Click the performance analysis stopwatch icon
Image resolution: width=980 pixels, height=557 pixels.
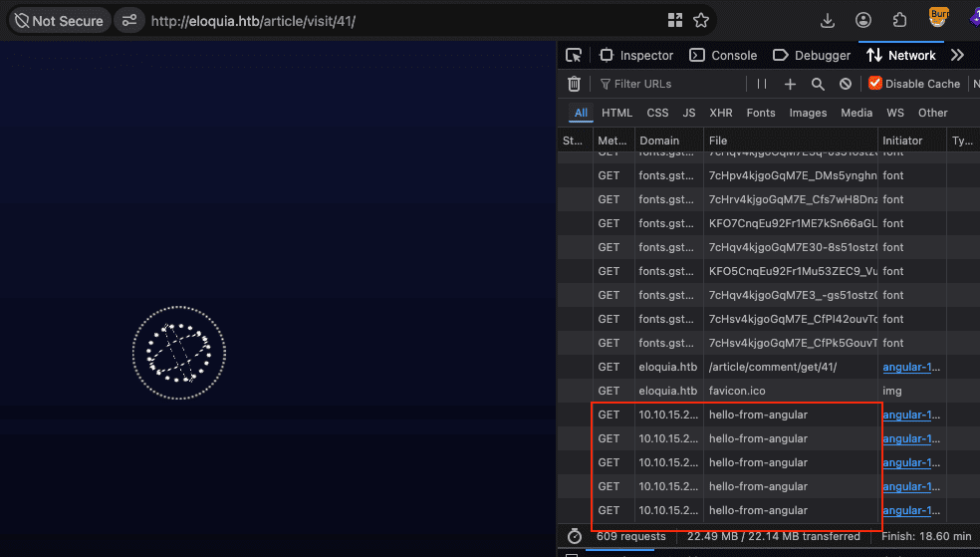pos(575,536)
